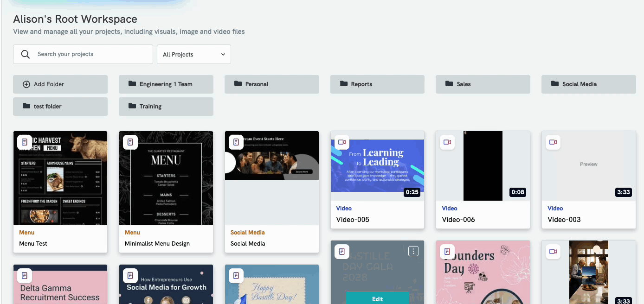This screenshot has width=644, height=304.
Task: Open the Video-006 thumbnail
Action: pyautogui.click(x=483, y=166)
